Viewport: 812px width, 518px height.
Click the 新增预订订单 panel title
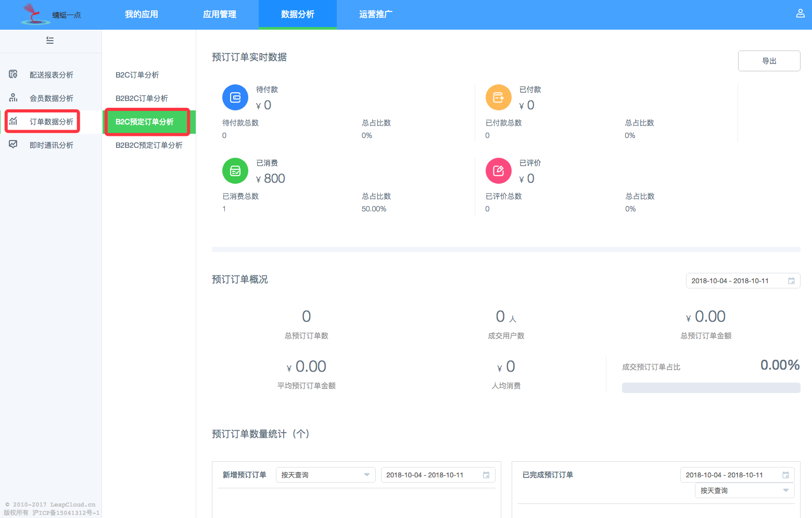pos(245,475)
